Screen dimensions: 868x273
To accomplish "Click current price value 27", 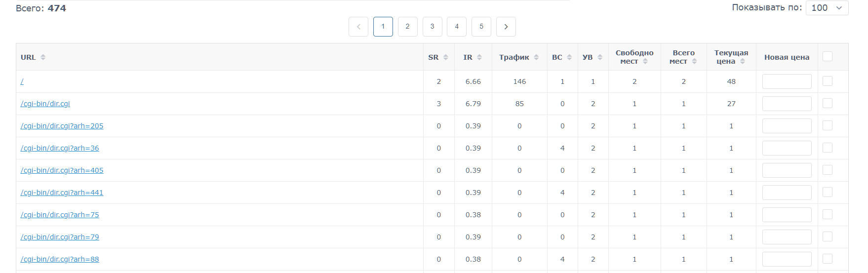I will pyautogui.click(x=731, y=104).
